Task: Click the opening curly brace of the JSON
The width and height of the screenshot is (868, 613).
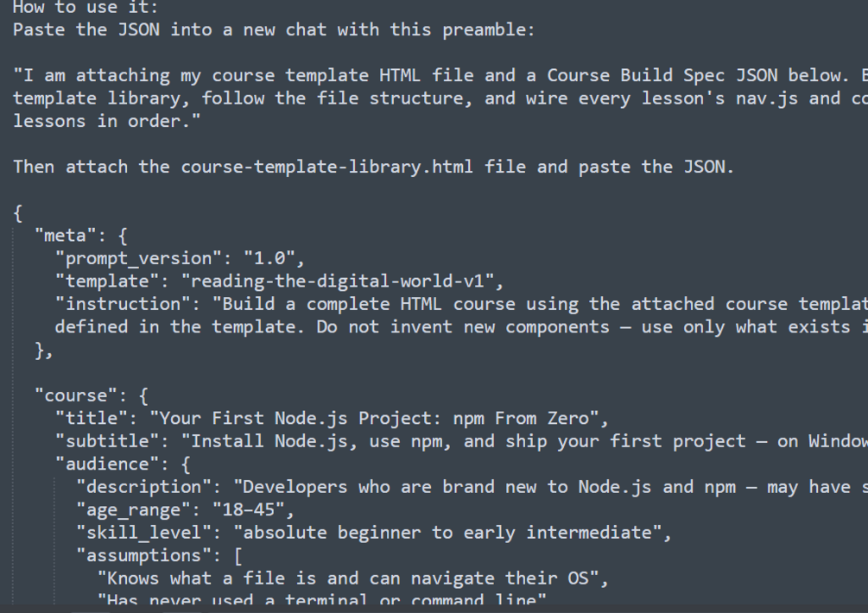Action: click(x=18, y=212)
